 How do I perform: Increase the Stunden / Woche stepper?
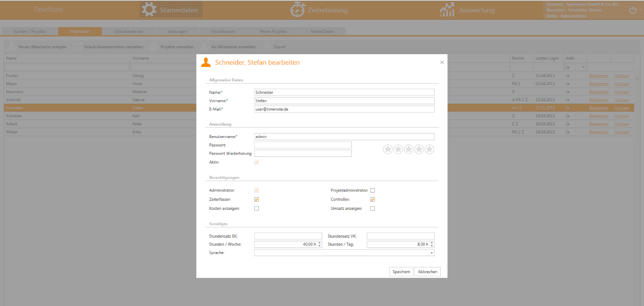(320, 243)
